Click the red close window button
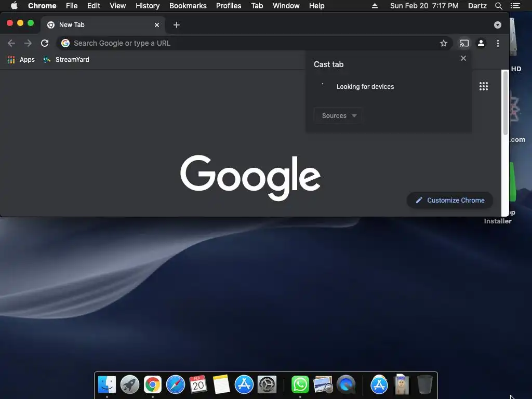The height and width of the screenshot is (399, 532). click(10, 23)
